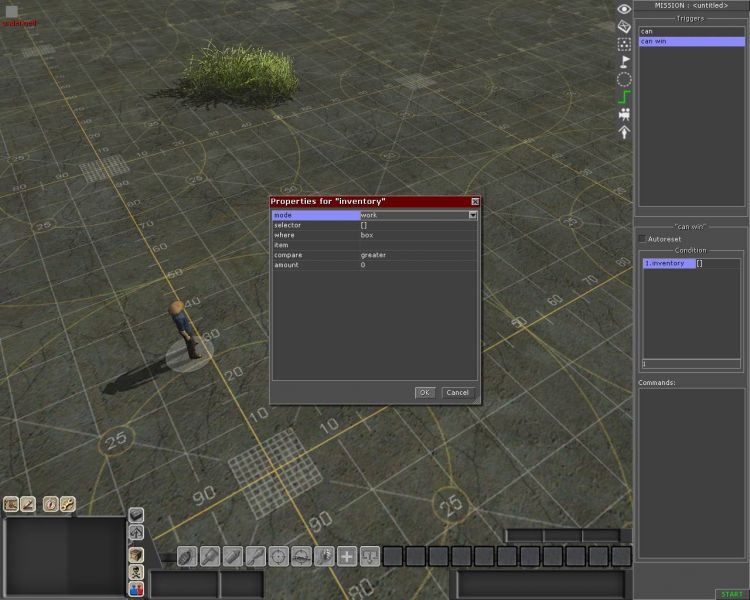750x600 pixels.
Task: Close the Properties for inventory dialog
Action: 475,201
